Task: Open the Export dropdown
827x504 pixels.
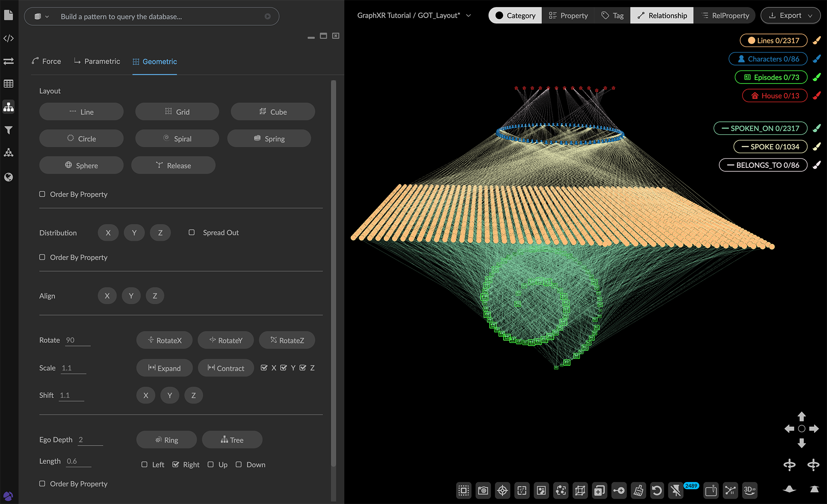Action: click(790, 15)
